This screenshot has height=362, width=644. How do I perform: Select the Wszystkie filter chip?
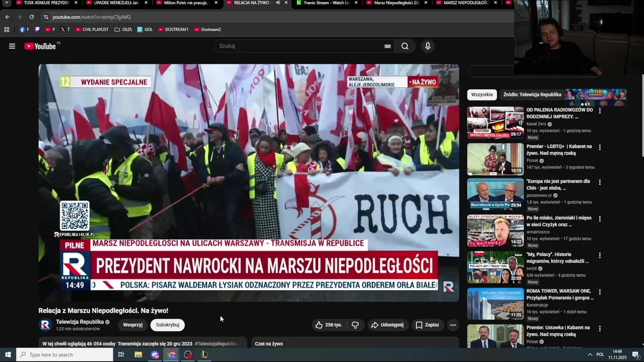tap(482, 95)
